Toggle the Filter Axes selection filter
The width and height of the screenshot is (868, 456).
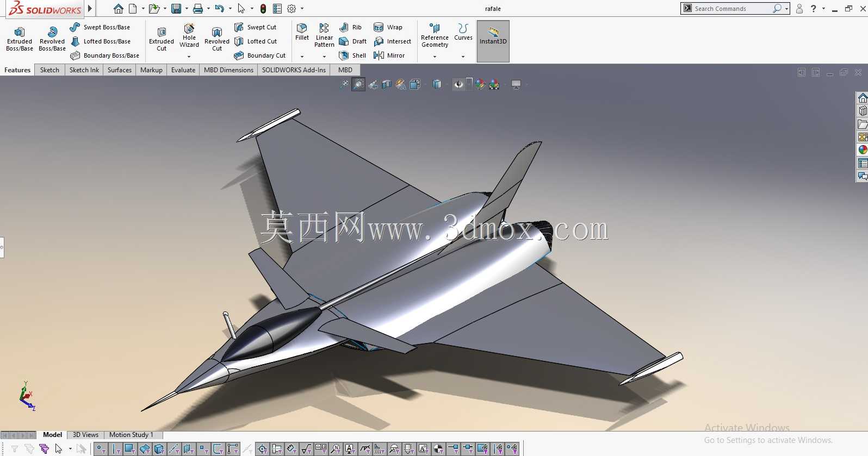point(173,449)
